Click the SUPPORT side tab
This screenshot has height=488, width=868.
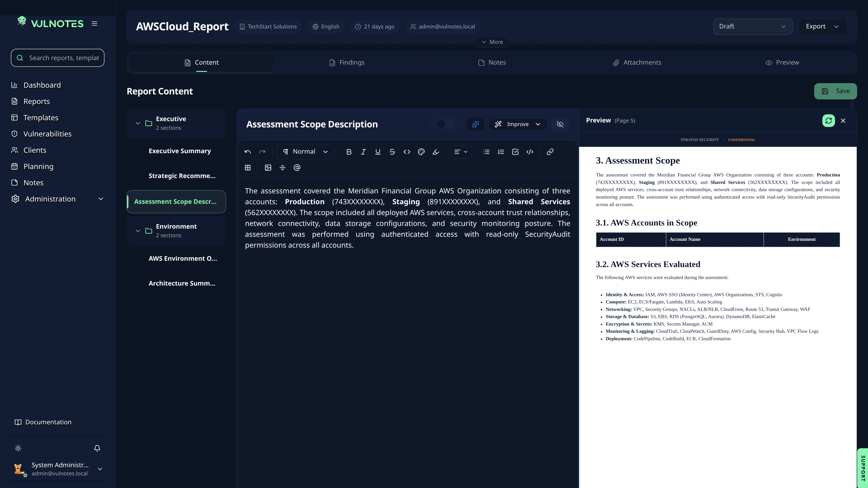(x=863, y=468)
